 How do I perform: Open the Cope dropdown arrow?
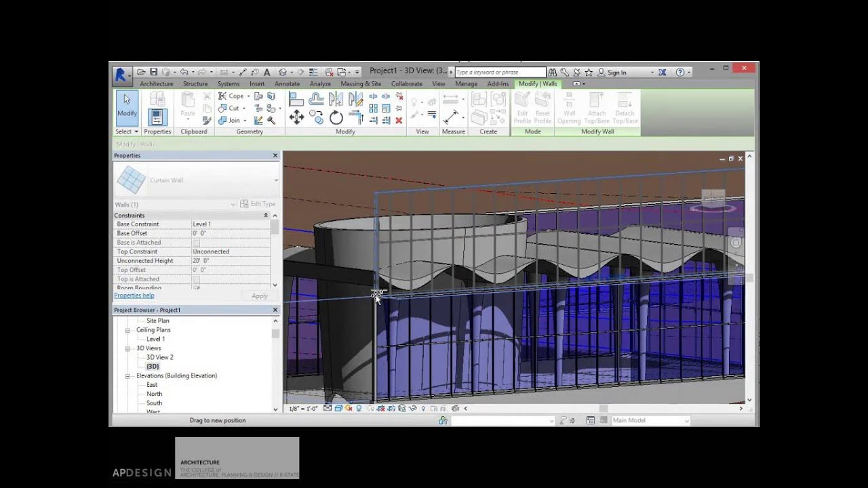(248, 96)
